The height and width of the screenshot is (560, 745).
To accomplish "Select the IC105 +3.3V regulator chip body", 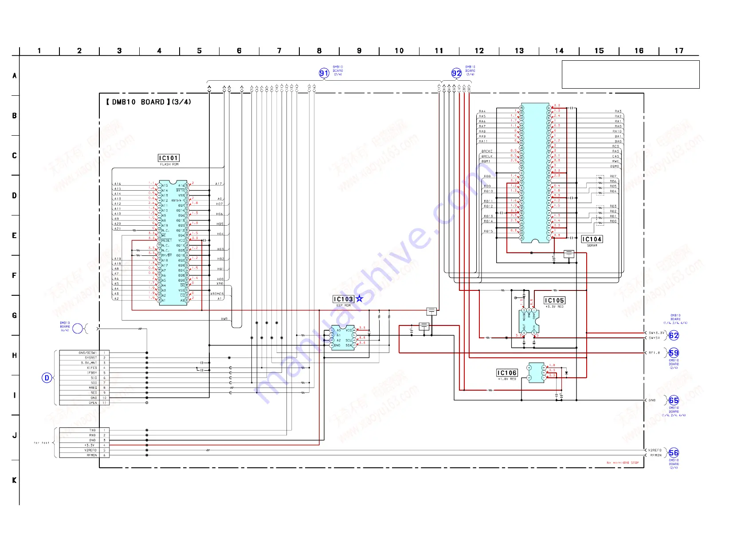I will [x=529, y=321].
